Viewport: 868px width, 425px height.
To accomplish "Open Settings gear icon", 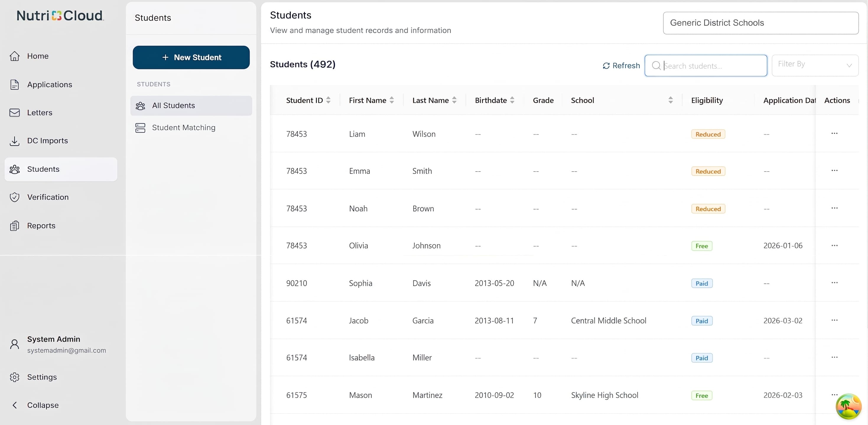I will (14, 377).
